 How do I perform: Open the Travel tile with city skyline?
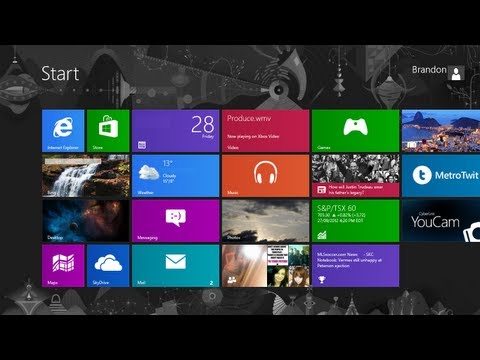pyautogui.click(x=441, y=131)
